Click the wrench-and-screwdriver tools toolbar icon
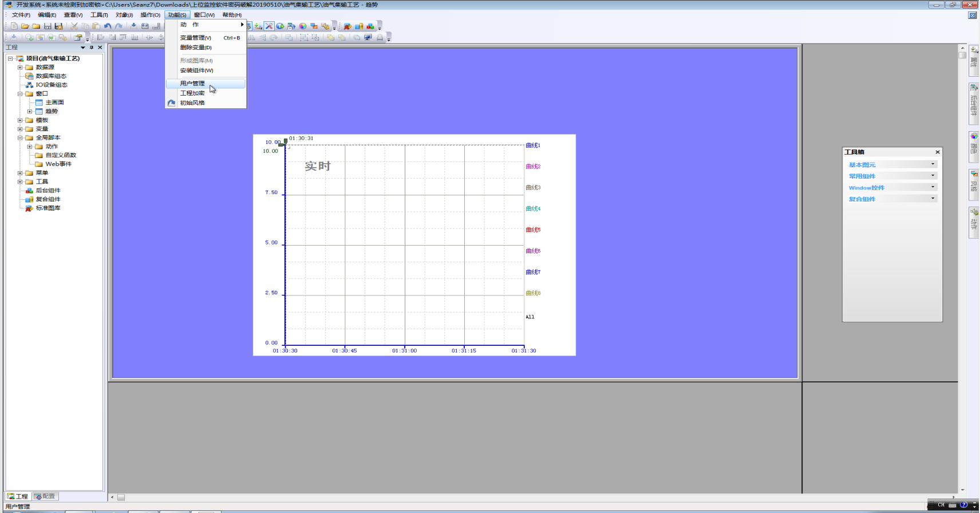Screen dimensions: 980x513 point(269,26)
